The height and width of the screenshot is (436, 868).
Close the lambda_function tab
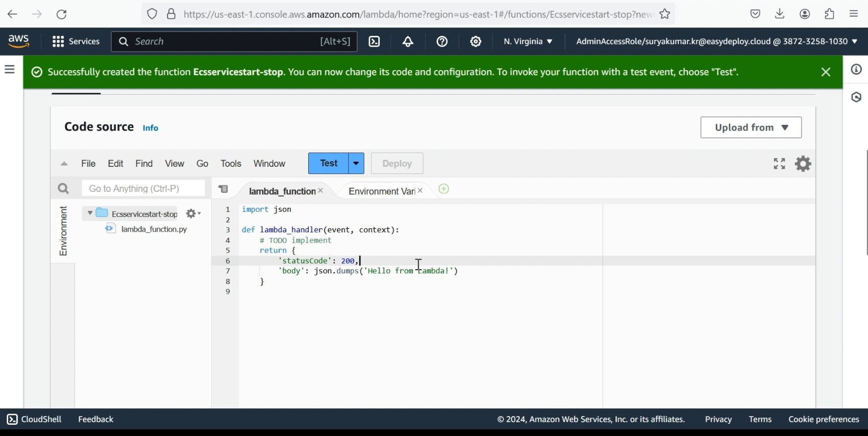[x=321, y=191]
